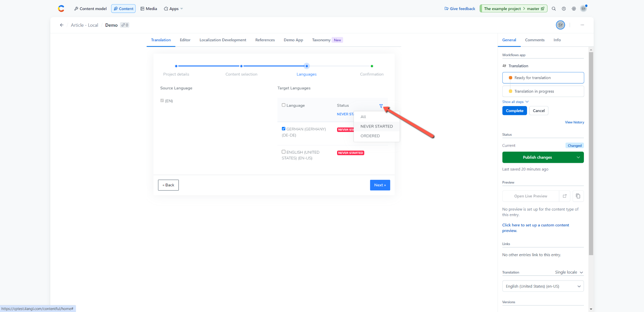Viewport: 644px width, 312px height.
Task: Switch to the Localization Development tab
Action: pos(223,40)
